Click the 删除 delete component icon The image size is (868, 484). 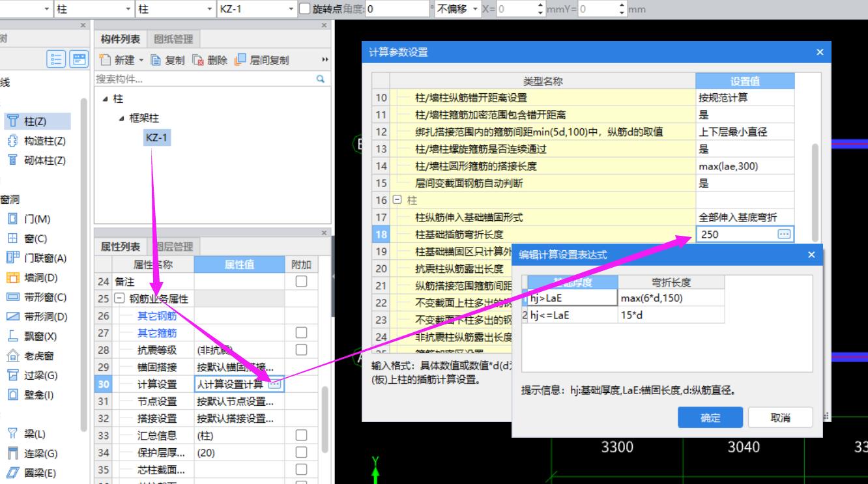coord(199,60)
